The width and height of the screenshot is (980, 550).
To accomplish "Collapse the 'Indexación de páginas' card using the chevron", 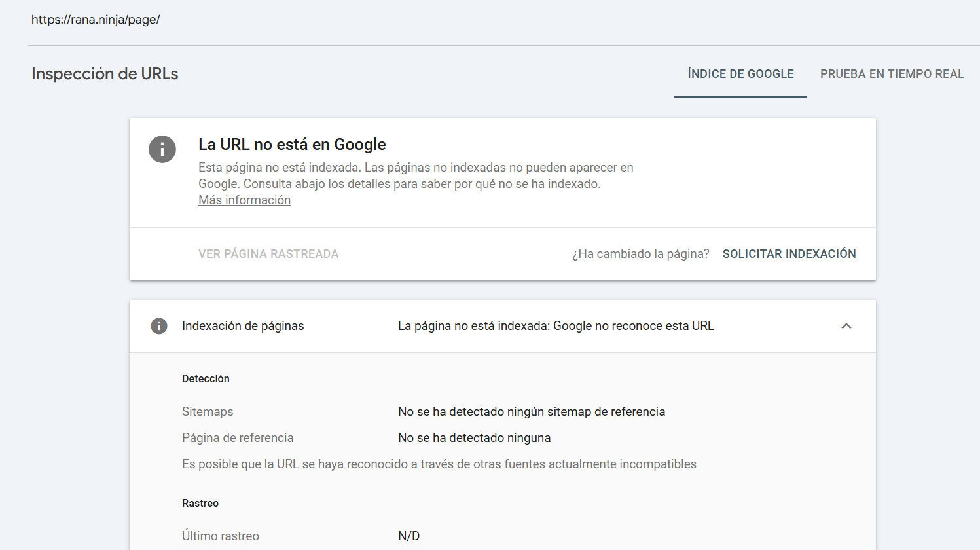I will pos(846,325).
